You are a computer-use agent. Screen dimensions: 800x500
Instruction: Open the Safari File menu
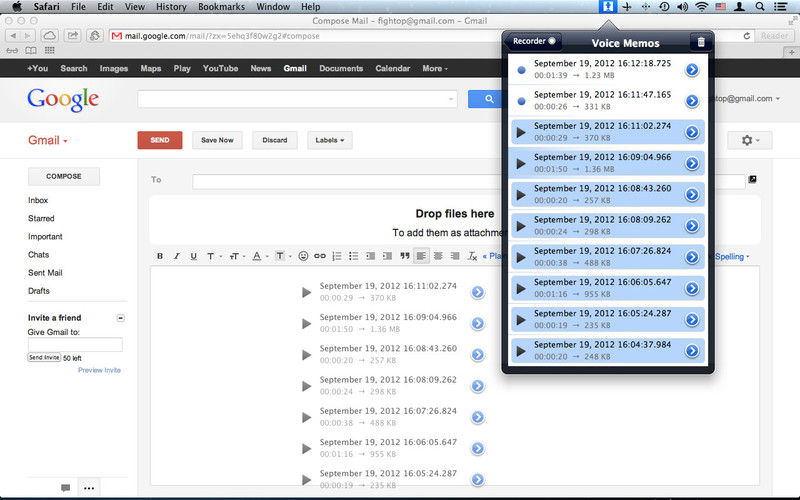coord(78,7)
